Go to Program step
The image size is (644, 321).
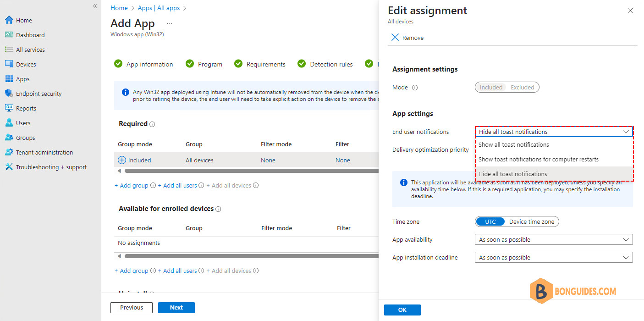pyautogui.click(x=204, y=64)
